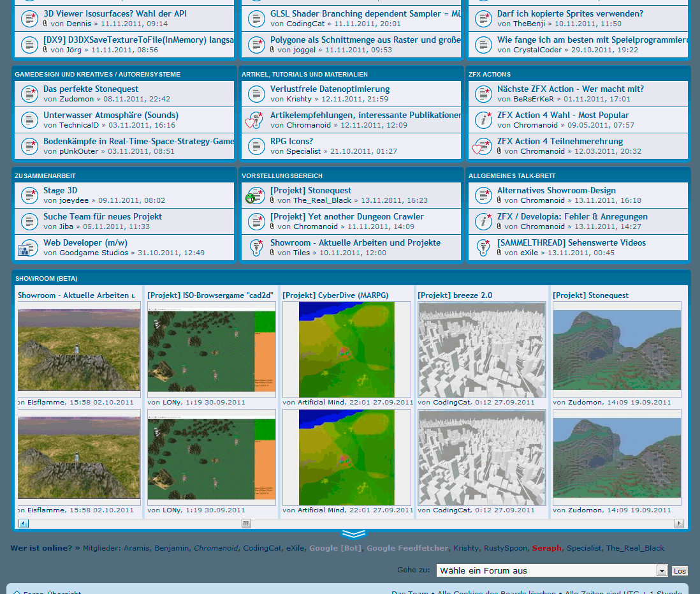Screen dimensions: 700x594
Task: Click the heart icon beside ZFX Action 4 Teilnehmerehrung
Action: pos(482,146)
